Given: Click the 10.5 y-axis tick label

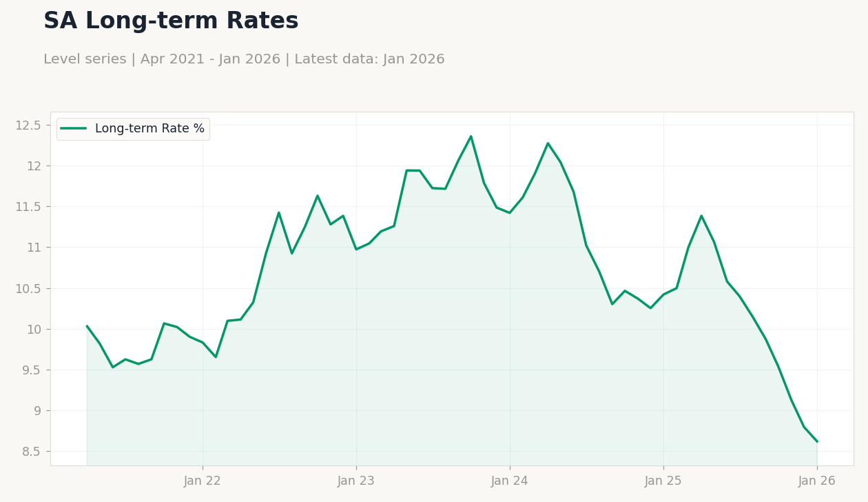Looking at the screenshot, I should tap(28, 289).
